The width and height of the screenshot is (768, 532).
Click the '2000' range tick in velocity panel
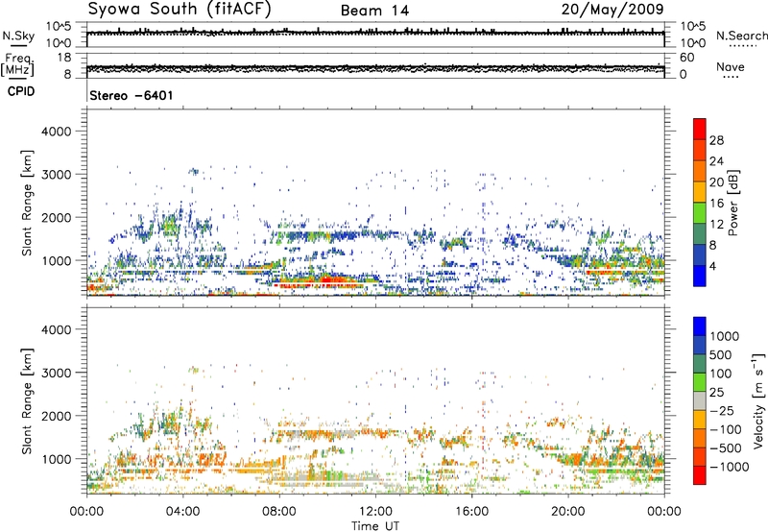pyautogui.click(x=56, y=416)
